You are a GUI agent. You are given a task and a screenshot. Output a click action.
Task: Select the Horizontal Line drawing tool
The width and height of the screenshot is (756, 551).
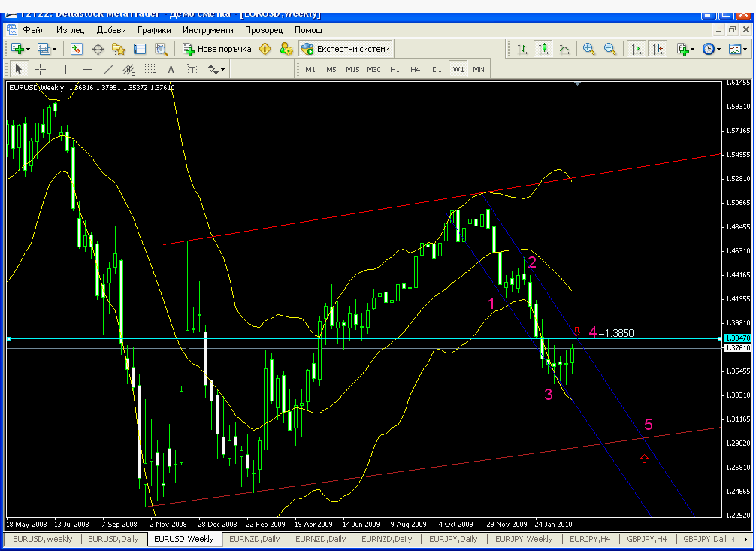pyautogui.click(x=86, y=69)
